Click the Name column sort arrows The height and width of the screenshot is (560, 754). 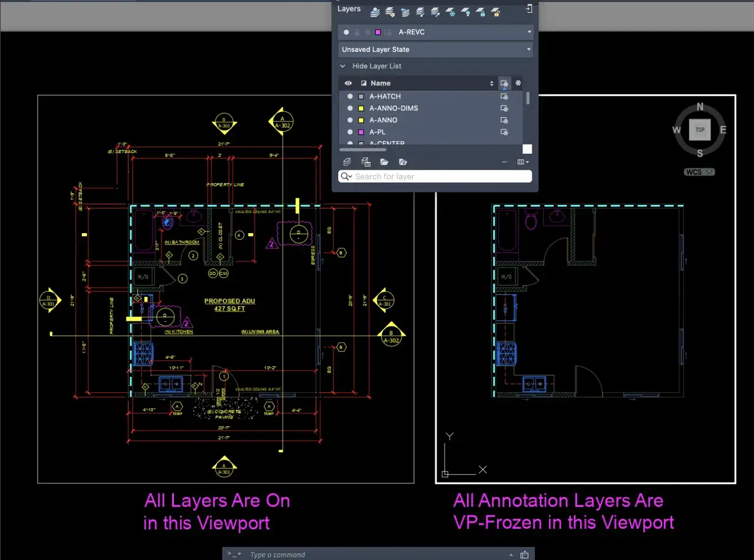point(492,84)
